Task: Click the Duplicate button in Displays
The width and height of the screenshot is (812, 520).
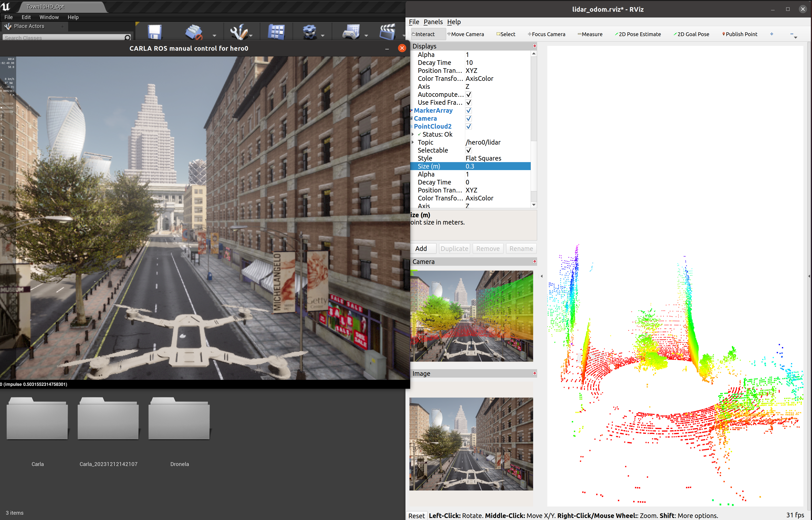Action: click(x=455, y=248)
